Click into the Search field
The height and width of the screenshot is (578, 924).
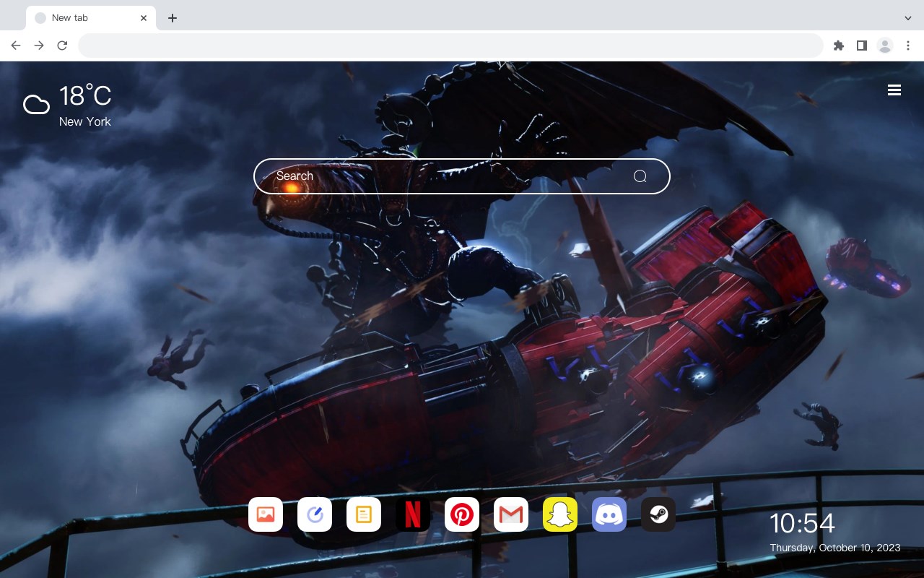pos(462,176)
